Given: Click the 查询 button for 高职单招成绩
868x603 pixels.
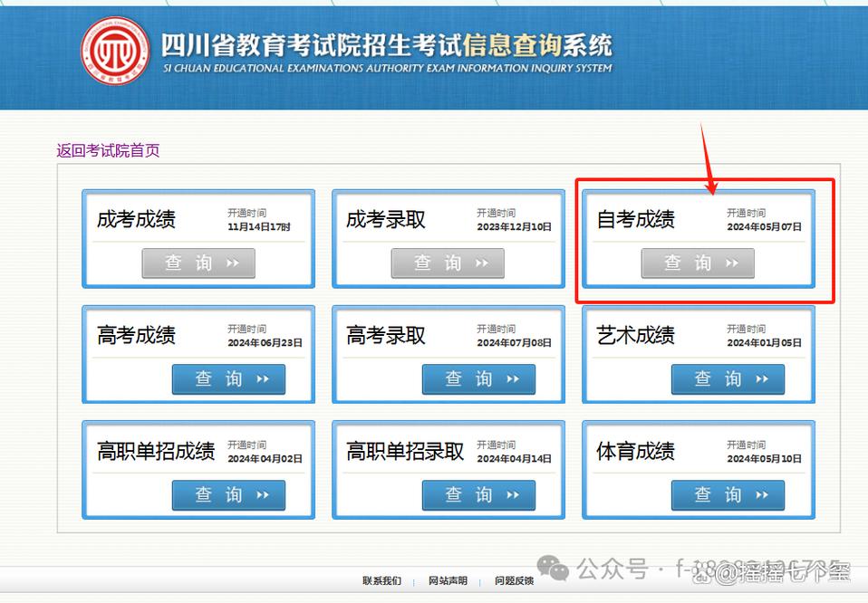Looking at the screenshot, I should coord(228,495).
